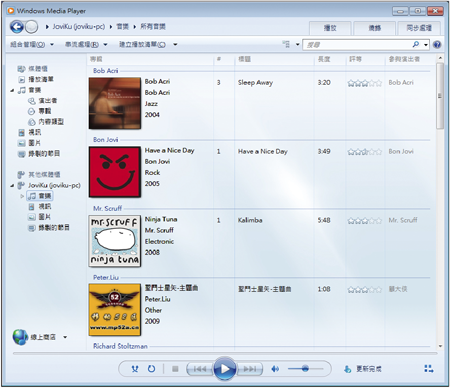The width and height of the screenshot is (450, 388).
Task: Open the first tab of three at top right
Action: pyautogui.click(x=330, y=28)
